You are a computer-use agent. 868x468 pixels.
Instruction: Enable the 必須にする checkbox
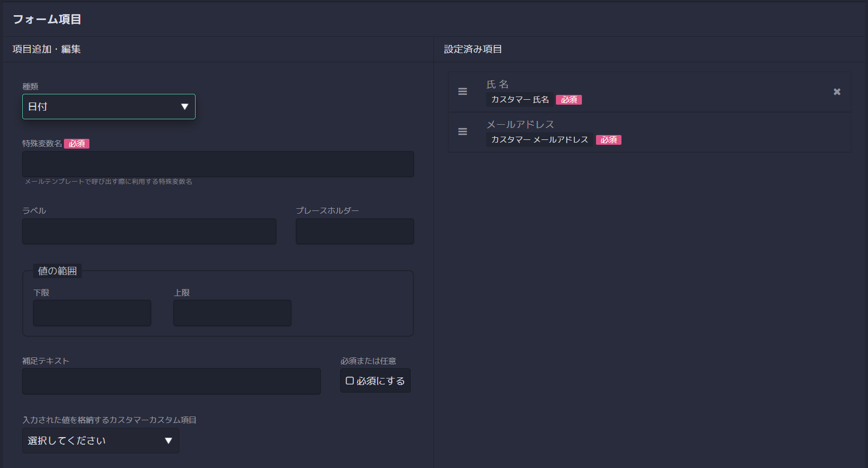point(350,381)
